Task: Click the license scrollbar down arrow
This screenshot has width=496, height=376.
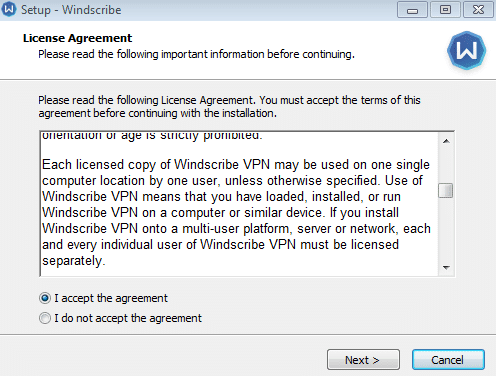Action: 446,268
